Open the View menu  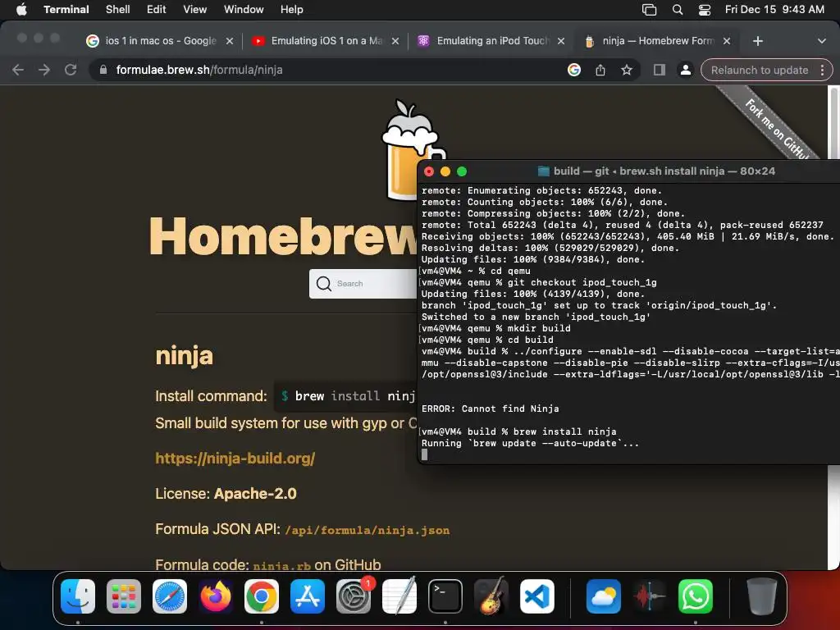point(194,9)
